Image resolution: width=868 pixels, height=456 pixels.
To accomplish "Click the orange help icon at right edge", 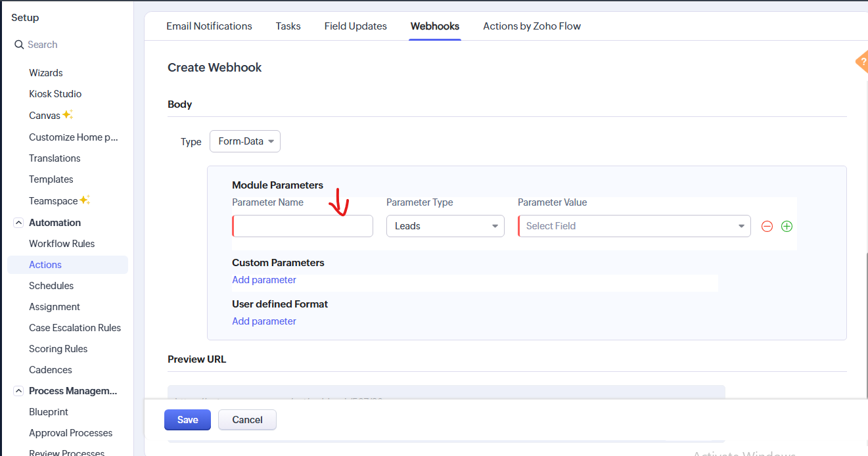I will [x=862, y=62].
